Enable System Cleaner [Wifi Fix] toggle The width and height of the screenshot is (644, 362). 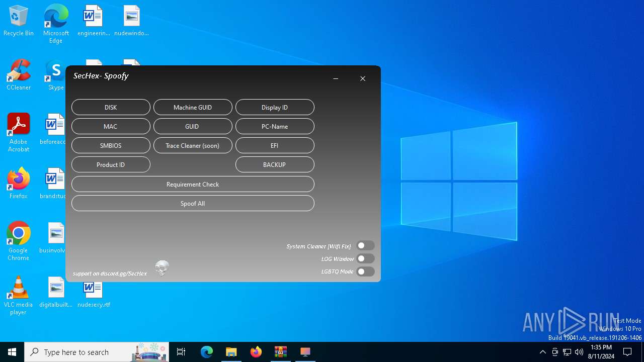(365, 246)
